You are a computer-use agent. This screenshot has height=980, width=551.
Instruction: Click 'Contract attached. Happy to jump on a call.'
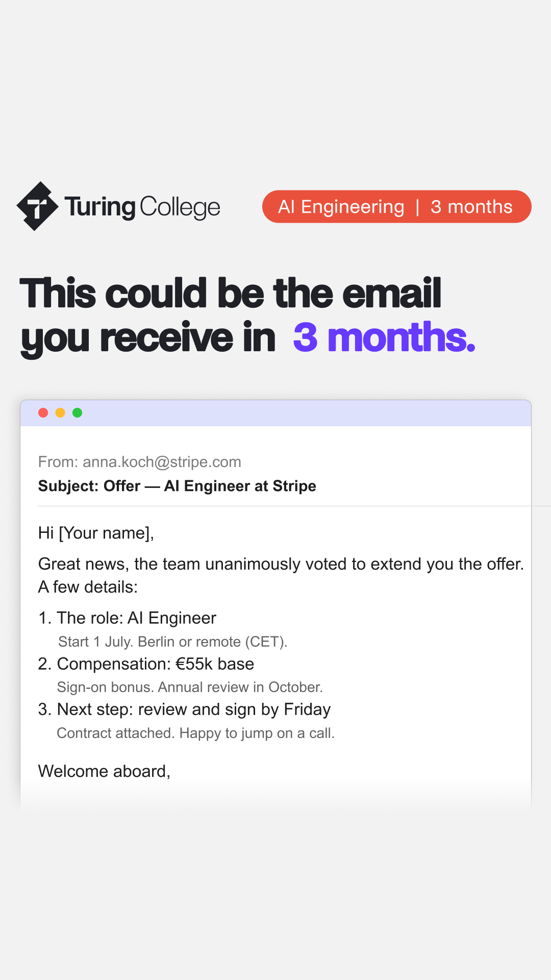pyautogui.click(x=196, y=733)
